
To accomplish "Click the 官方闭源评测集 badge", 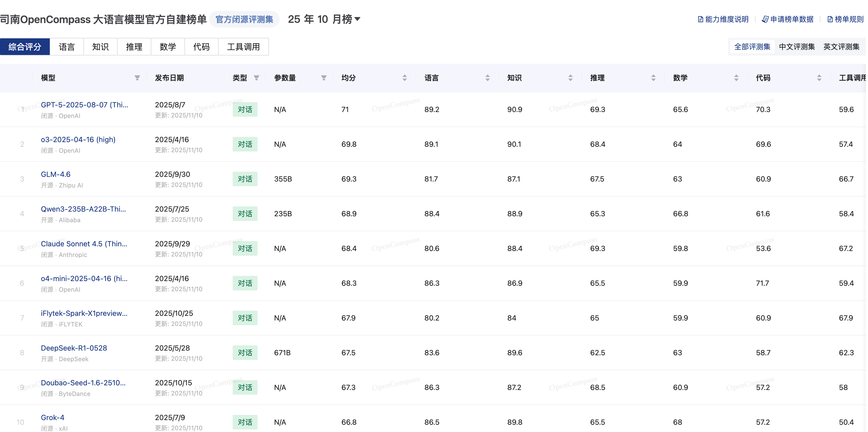I will tap(244, 19).
